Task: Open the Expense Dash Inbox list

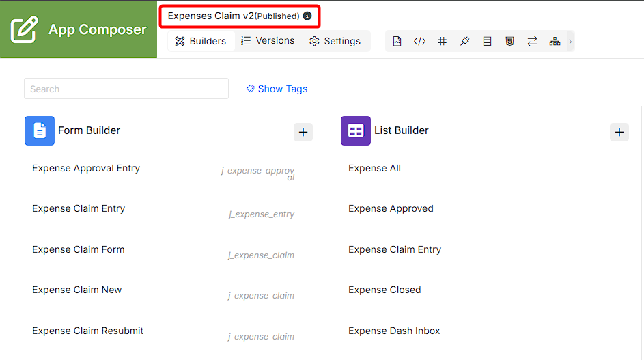Action: (x=394, y=331)
